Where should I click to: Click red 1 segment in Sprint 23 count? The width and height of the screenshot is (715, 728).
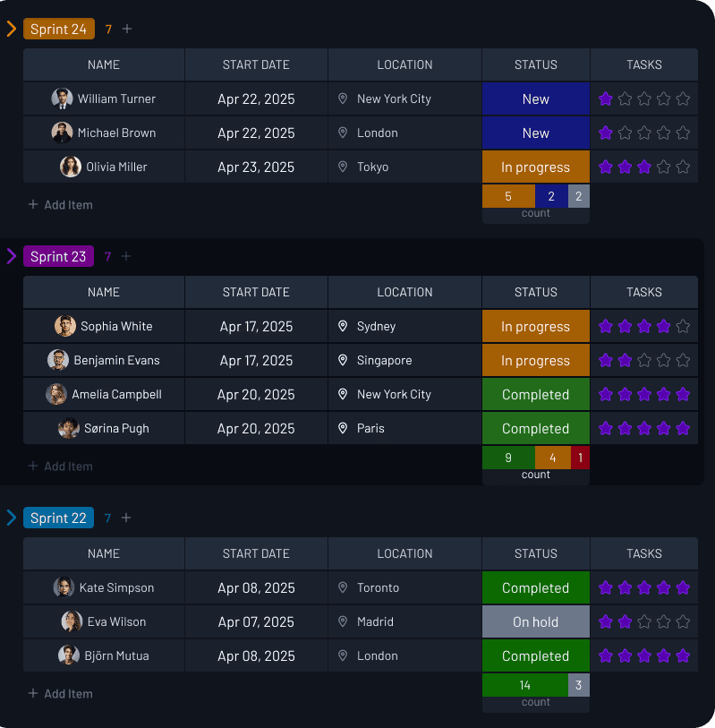[x=580, y=458]
